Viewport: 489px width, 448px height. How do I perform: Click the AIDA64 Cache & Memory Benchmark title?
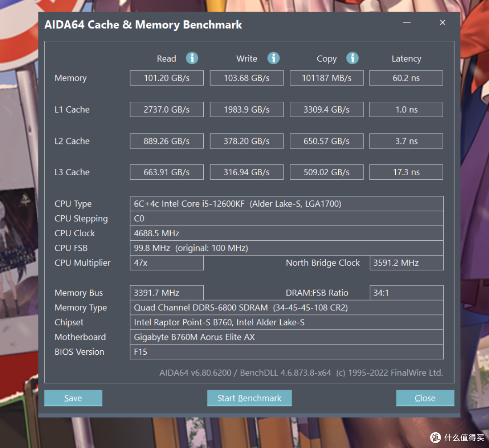[143, 24]
